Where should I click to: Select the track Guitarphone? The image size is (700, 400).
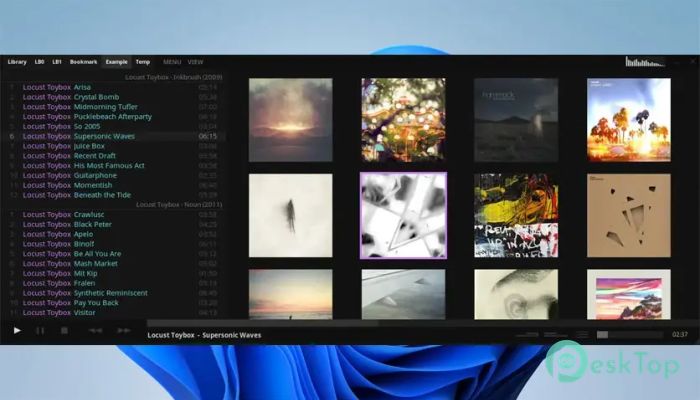coord(114,175)
